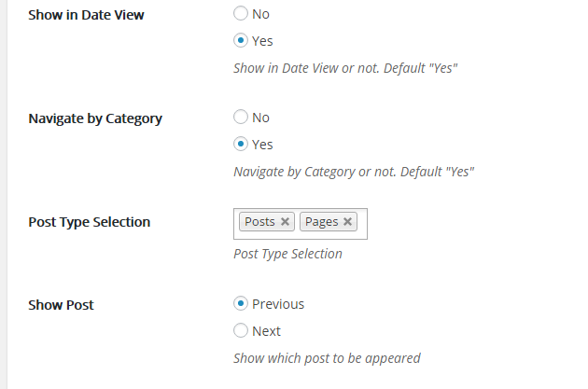Remove the Pages tag with its x
Image resolution: width=588 pixels, height=389 pixels.
[347, 222]
